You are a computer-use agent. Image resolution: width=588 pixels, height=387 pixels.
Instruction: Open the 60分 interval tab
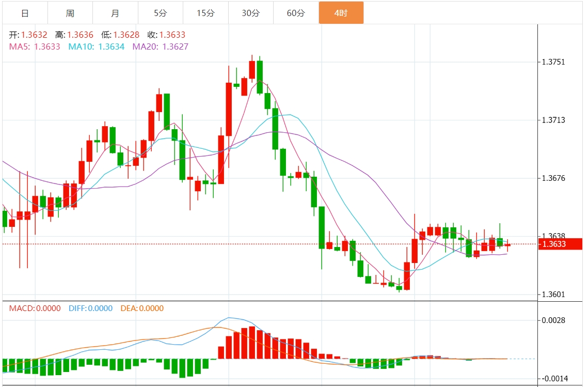coord(296,13)
